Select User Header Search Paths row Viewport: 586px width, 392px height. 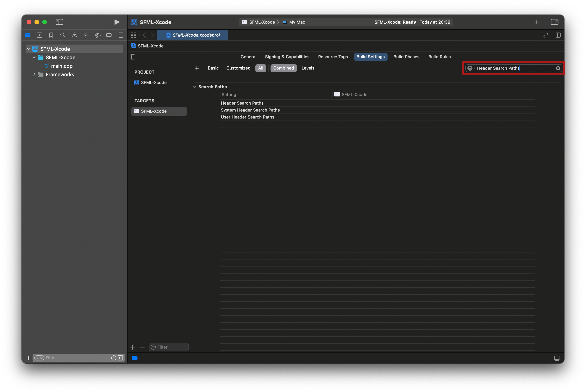click(x=377, y=117)
